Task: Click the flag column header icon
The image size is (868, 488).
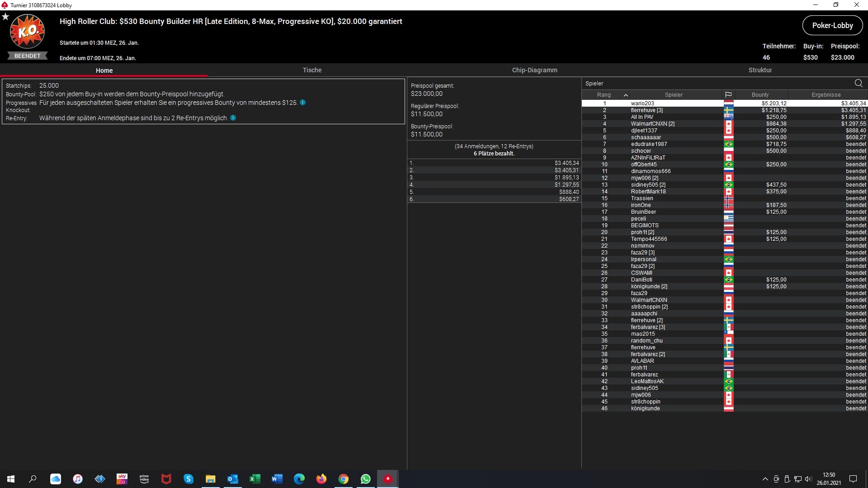Action: (x=728, y=95)
